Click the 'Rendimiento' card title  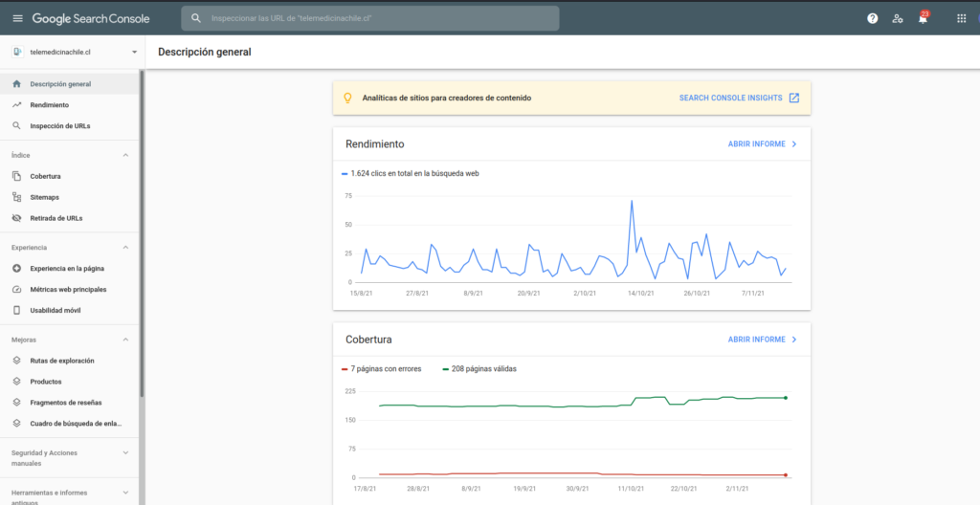click(375, 143)
